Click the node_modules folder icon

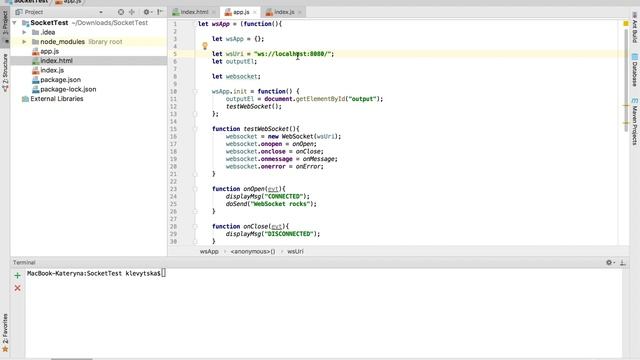pyautogui.click(x=36, y=42)
